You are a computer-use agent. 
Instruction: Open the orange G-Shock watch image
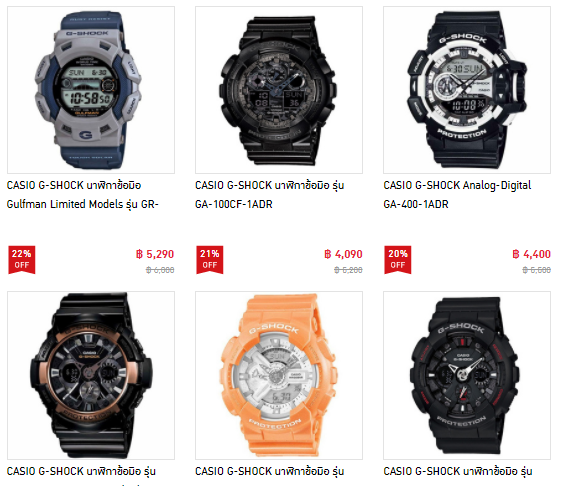279,375
